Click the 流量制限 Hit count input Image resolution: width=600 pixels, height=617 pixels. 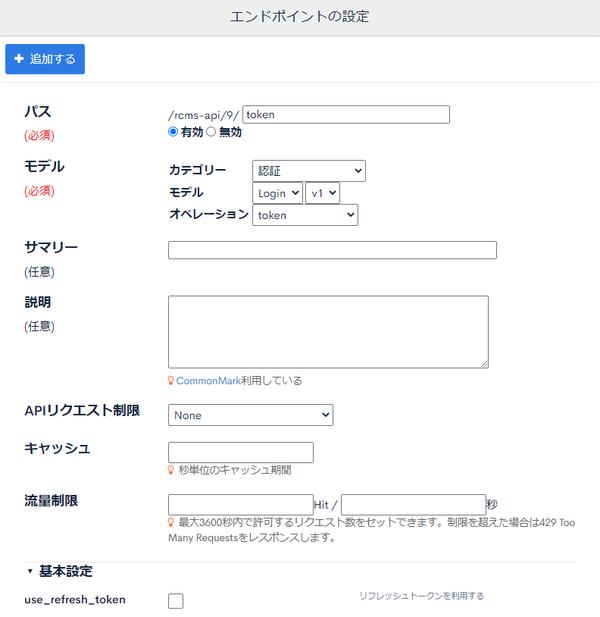(x=240, y=505)
